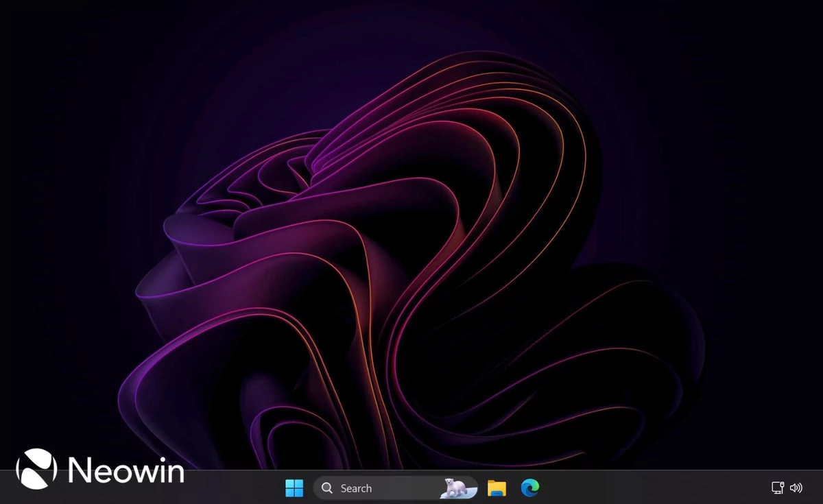
Task: Click the word "Search" on the taskbar
Action: (356, 488)
